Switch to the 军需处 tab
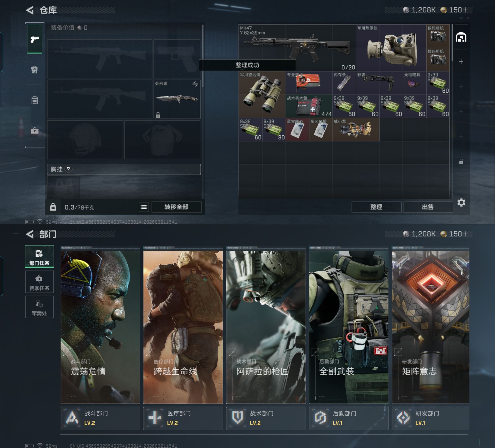495x448 pixels. [39, 307]
